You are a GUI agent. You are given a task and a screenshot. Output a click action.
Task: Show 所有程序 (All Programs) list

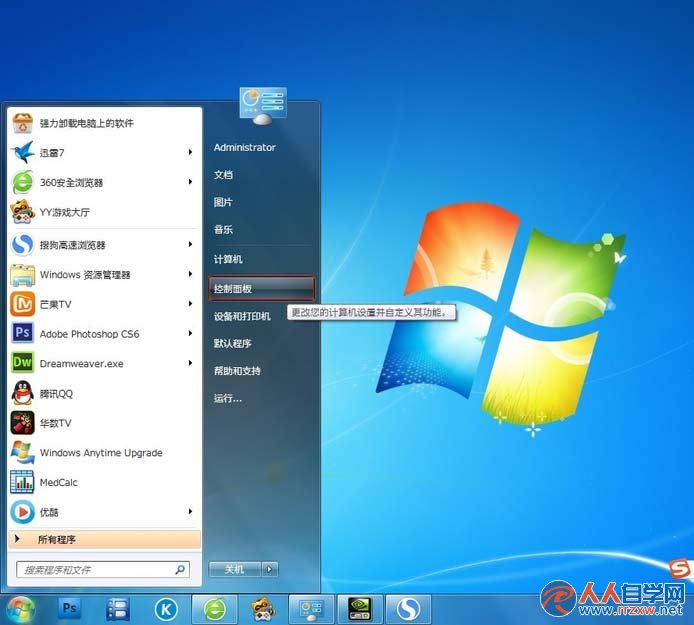104,539
